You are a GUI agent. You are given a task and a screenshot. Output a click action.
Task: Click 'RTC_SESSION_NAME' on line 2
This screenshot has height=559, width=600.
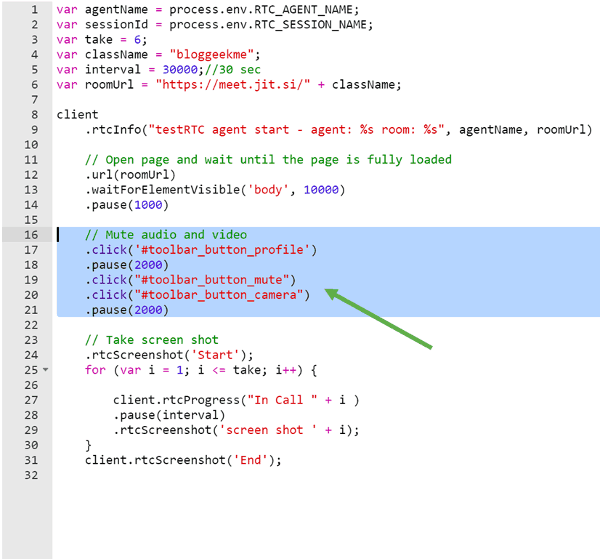pyautogui.click(x=310, y=24)
